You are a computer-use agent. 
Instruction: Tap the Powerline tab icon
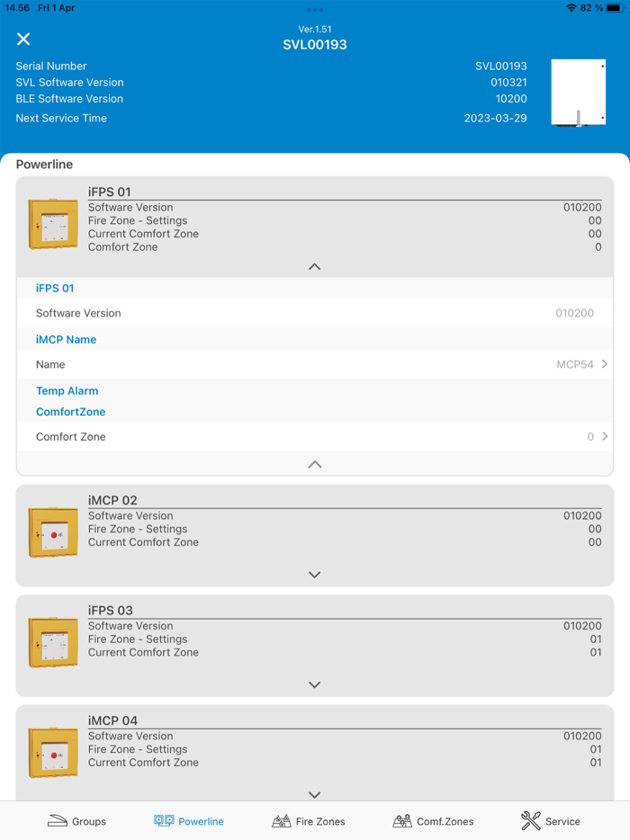pyautogui.click(x=164, y=821)
